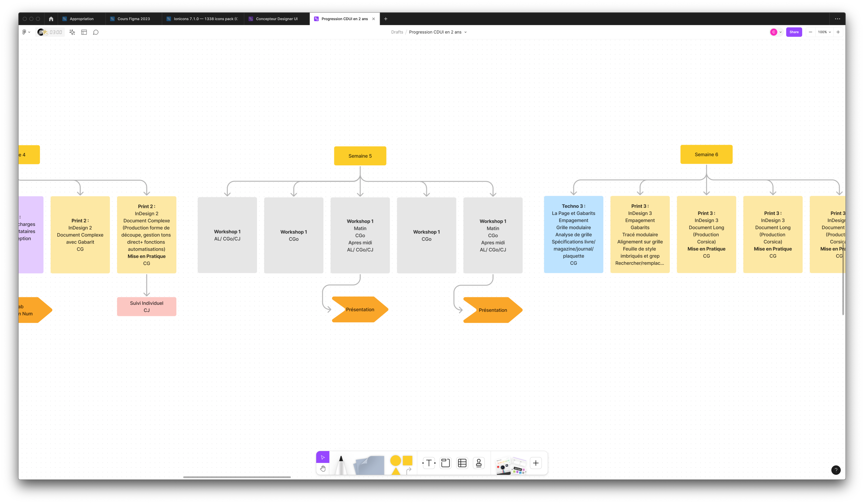Image resolution: width=864 pixels, height=504 pixels.
Task: Open the comments speech bubble tool
Action: tap(96, 32)
